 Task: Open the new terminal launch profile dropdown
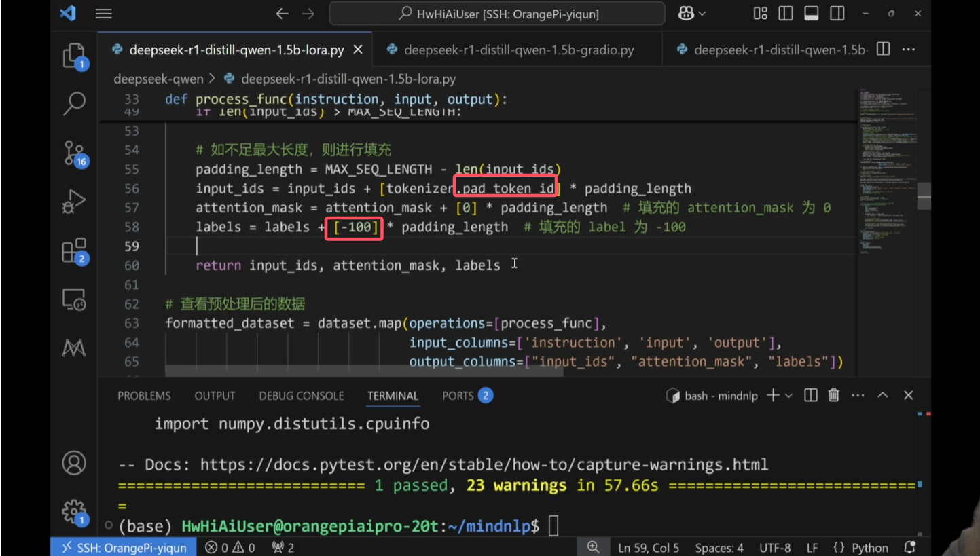(x=788, y=396)
